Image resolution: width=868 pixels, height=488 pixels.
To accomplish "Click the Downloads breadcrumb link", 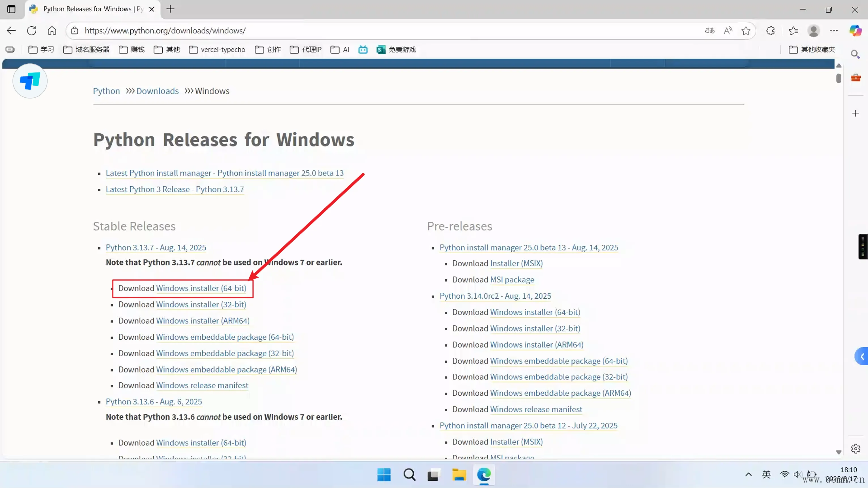I will click(157, 91).
